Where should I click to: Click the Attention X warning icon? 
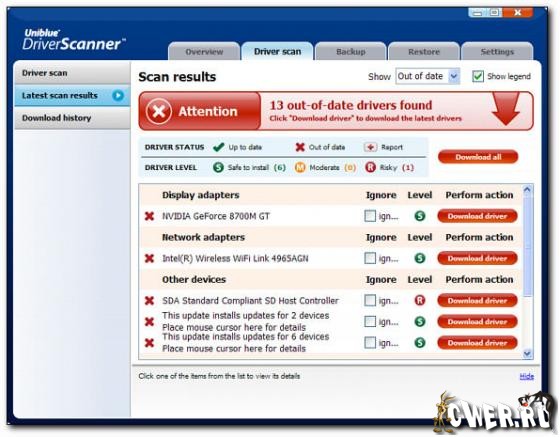coord(159,111)
